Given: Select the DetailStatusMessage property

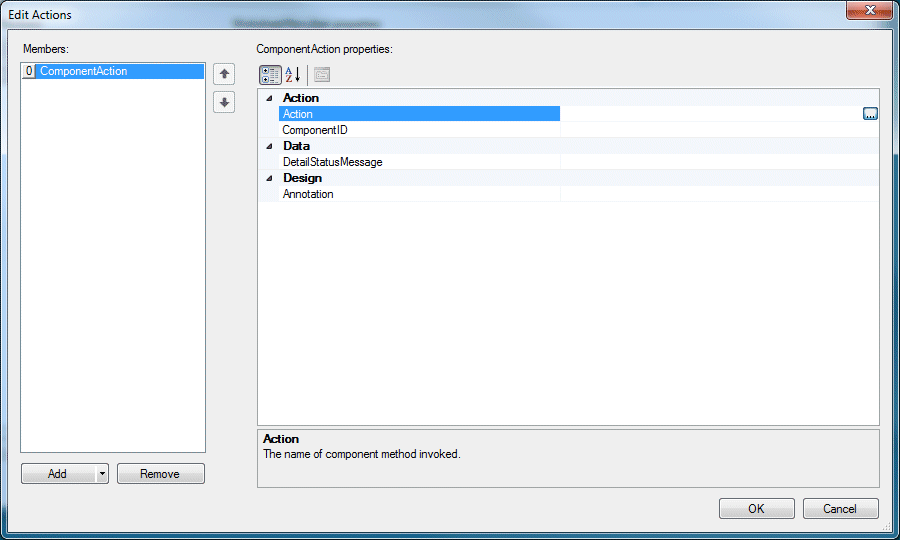Looking at the screenshot, I should click(x=419, y=162).
